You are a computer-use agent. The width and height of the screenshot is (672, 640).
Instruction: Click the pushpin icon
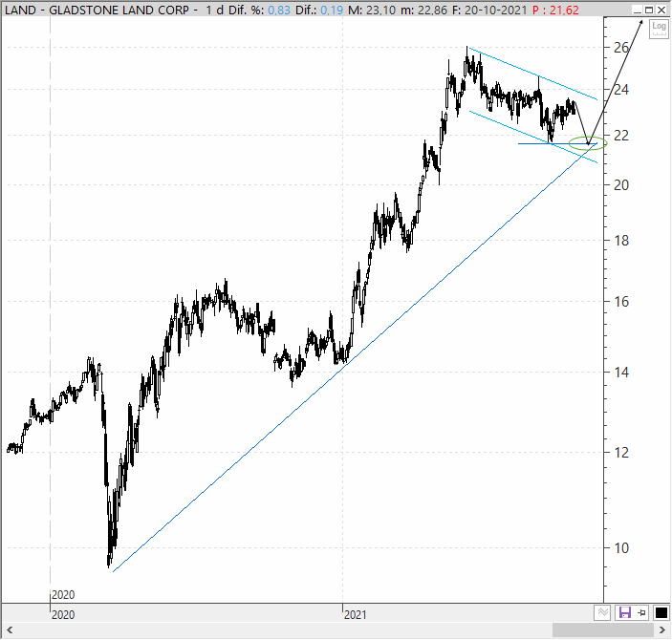click(x=641, y=612)
